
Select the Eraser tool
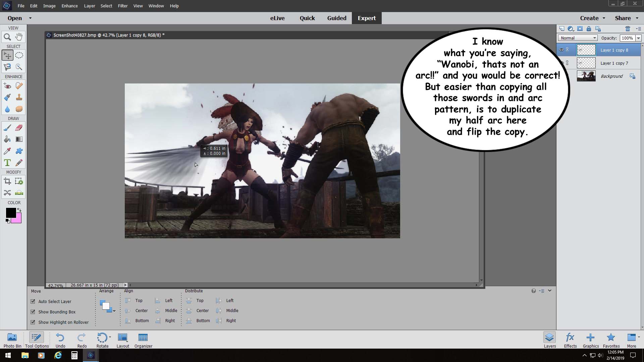coord(19,128)
